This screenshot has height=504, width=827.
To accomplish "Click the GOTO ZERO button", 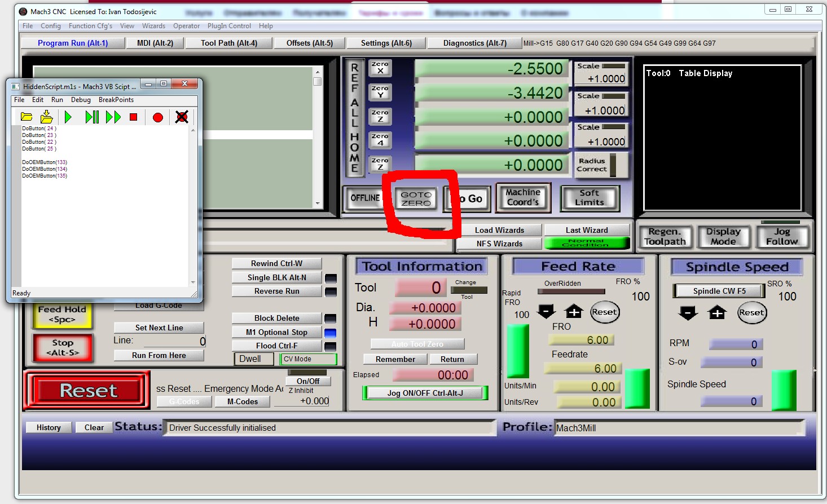I will coord(416,198).
